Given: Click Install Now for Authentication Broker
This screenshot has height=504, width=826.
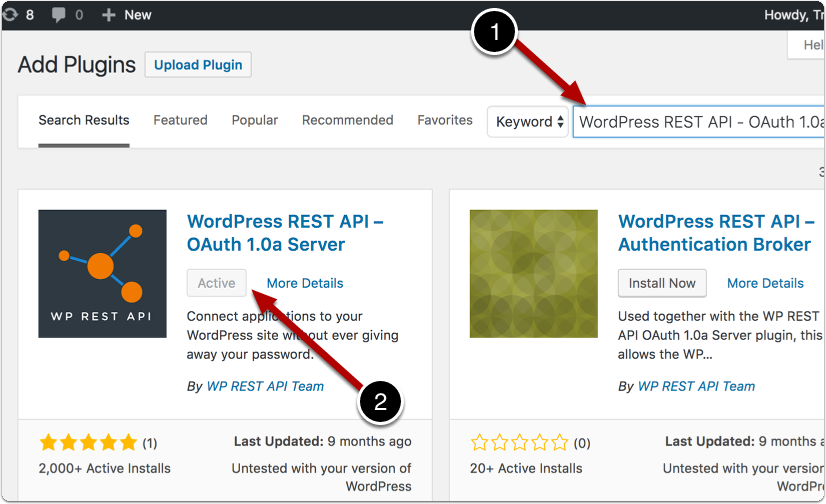Looking at the screenshot, I should [662, 283].
